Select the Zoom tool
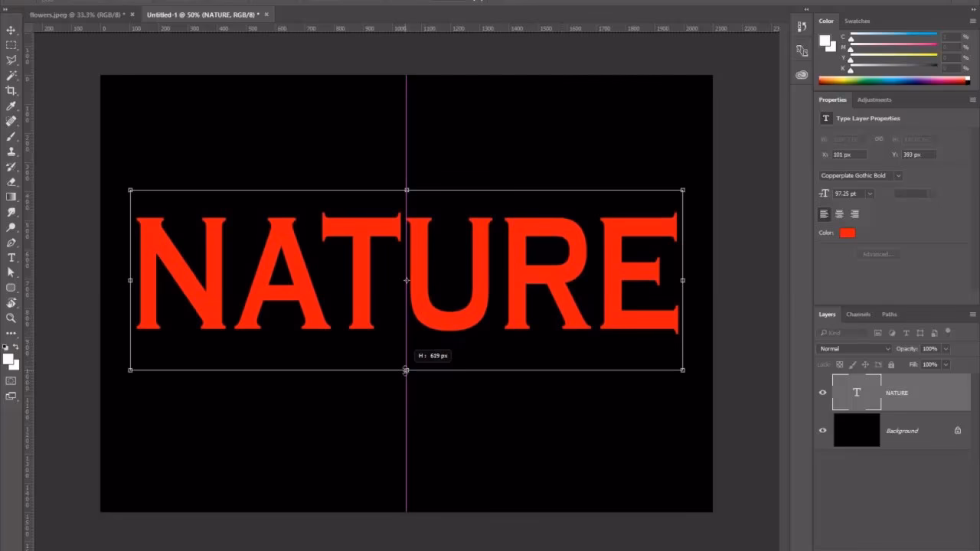 [x=11, y=319]
